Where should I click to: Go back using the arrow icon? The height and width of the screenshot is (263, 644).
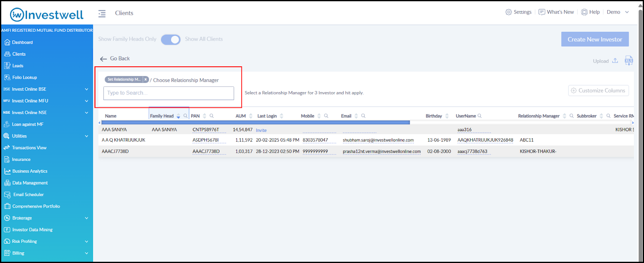pos(103,59)
